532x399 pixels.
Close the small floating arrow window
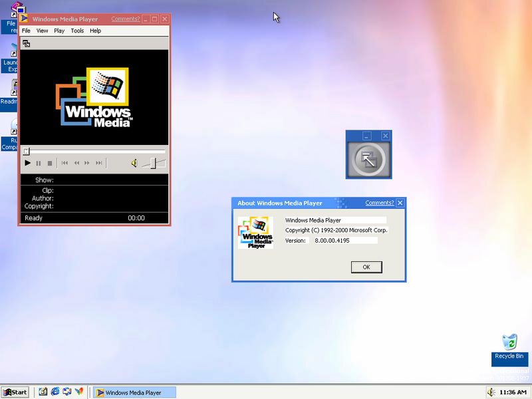pyautogui.click(x=386, y=136)
